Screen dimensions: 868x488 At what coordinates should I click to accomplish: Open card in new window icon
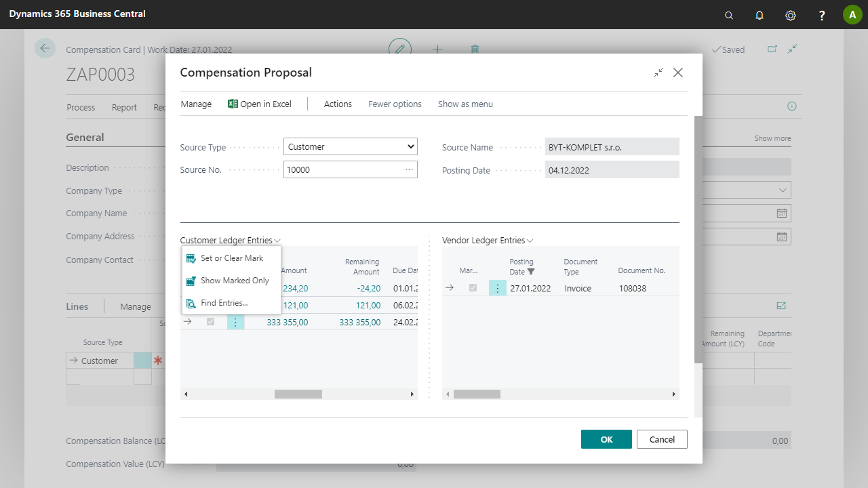pos(772,49)
